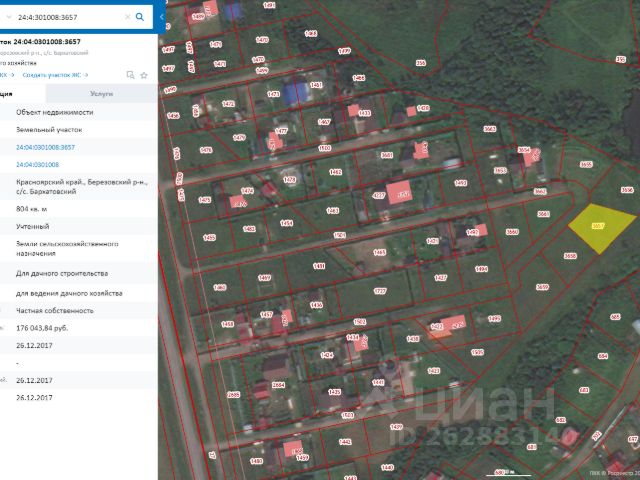Select map parcel labeled 3660
The height and width of the screenshot is (480, 640).
tap(512, 232)
